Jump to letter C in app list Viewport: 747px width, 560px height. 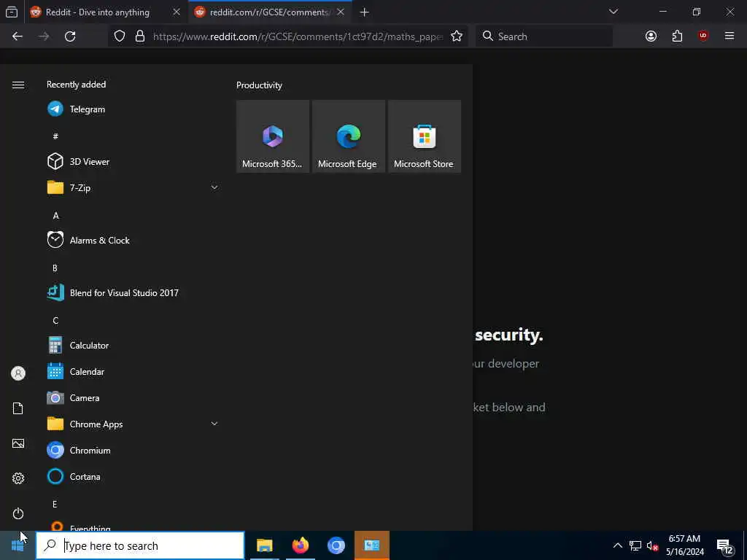pos(55,321)
